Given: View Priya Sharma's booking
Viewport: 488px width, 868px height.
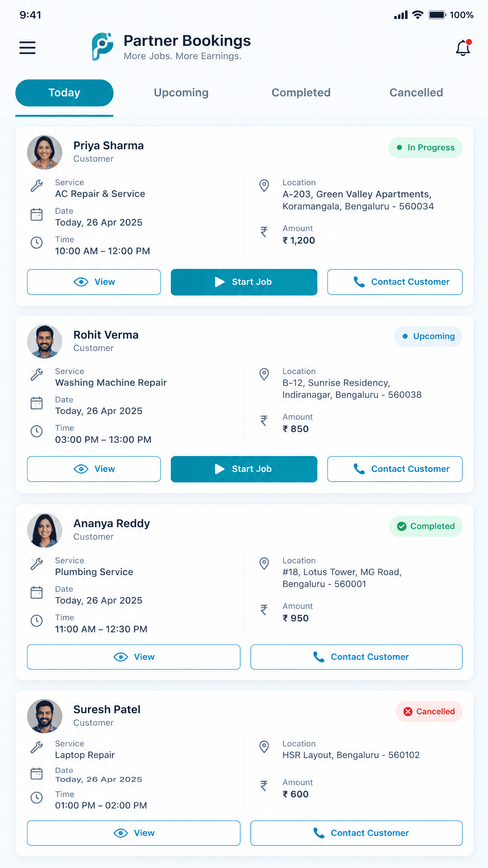Looking at the screenshot, I should point(94,282).
